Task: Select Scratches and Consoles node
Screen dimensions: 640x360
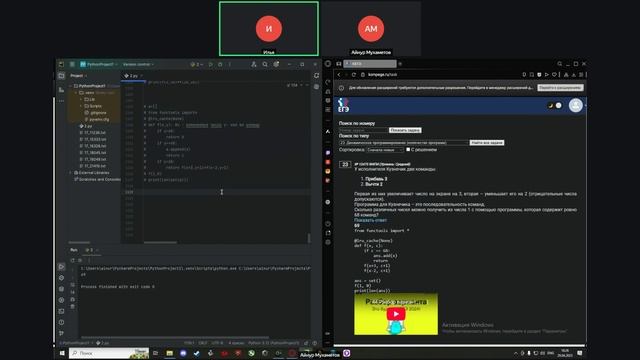Action: (97, 179)
